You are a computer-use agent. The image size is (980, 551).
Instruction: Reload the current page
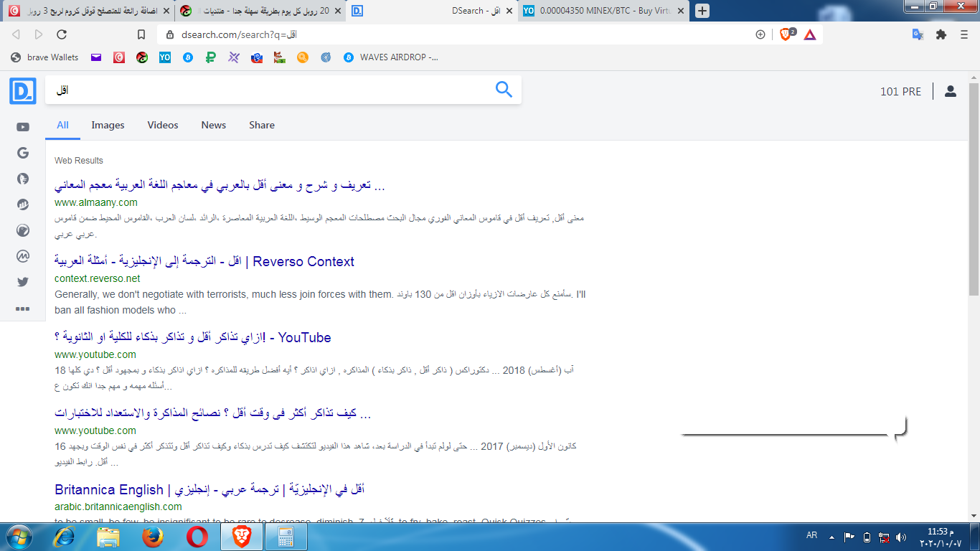coord(62,34)
